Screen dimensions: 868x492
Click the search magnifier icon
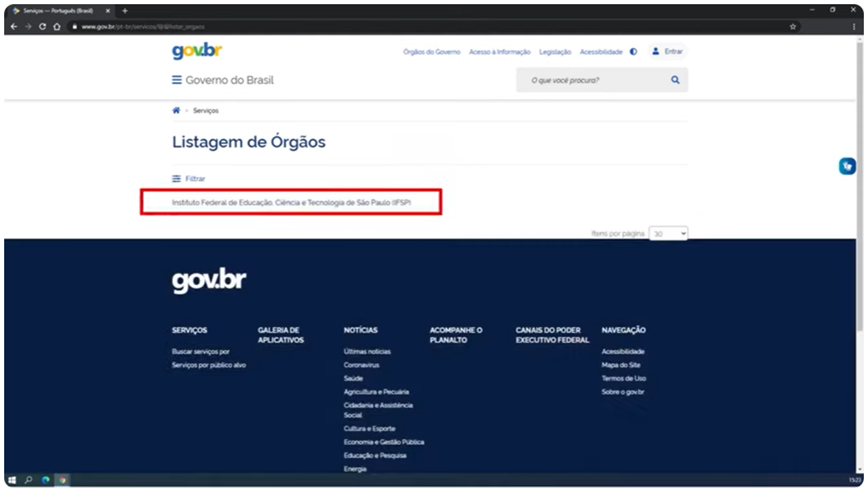pos(675,80)
